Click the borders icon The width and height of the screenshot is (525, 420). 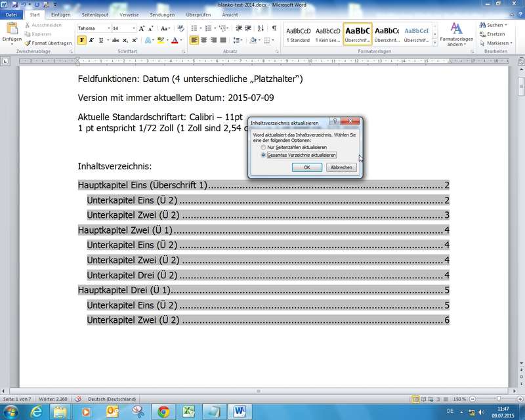coord(267,40)
